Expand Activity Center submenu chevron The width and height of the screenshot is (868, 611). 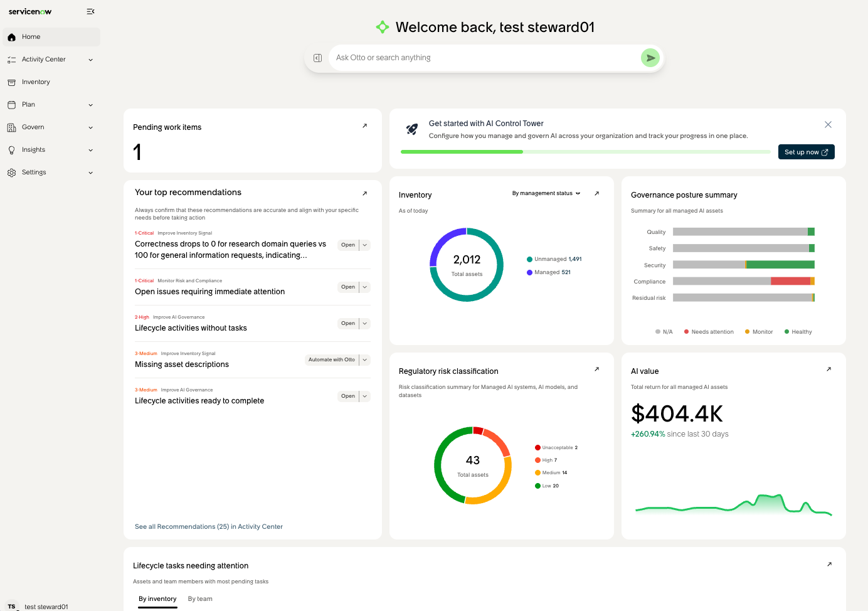click(x=90, y=60)
